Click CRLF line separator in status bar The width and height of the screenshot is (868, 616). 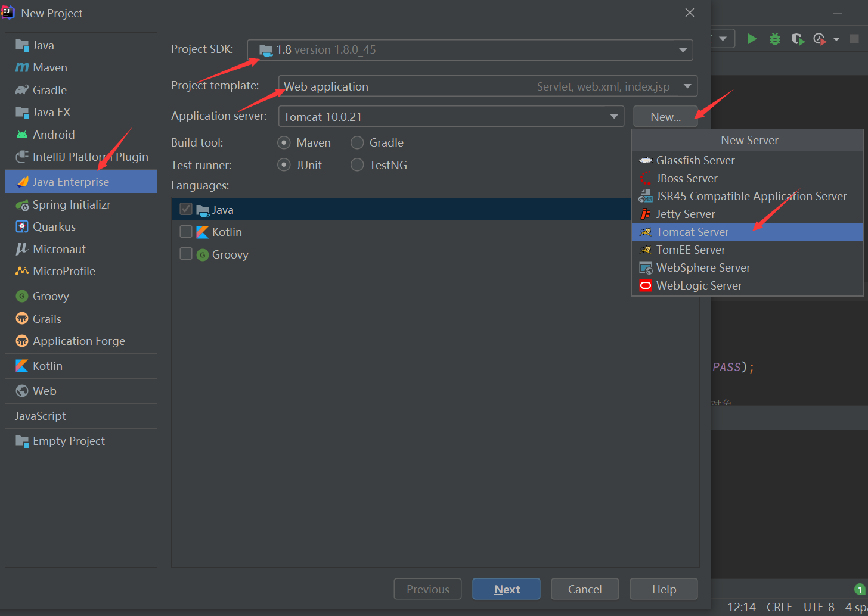click(779, 607)
